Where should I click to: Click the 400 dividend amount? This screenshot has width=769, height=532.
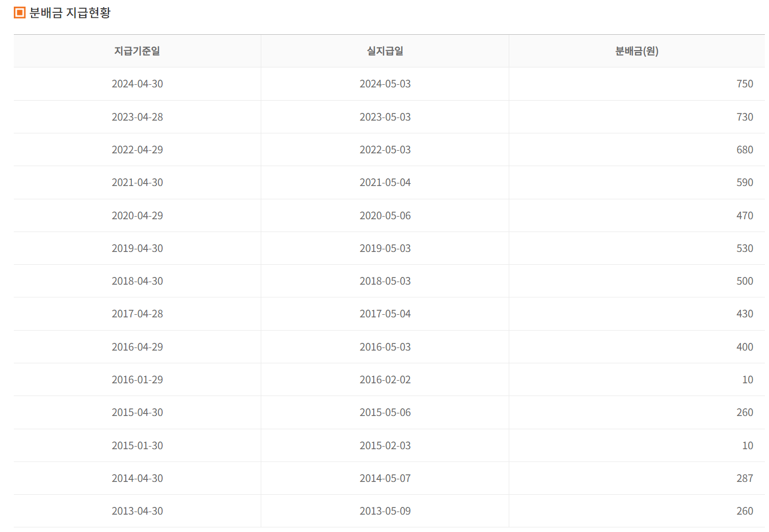click(x=744, y=347)
